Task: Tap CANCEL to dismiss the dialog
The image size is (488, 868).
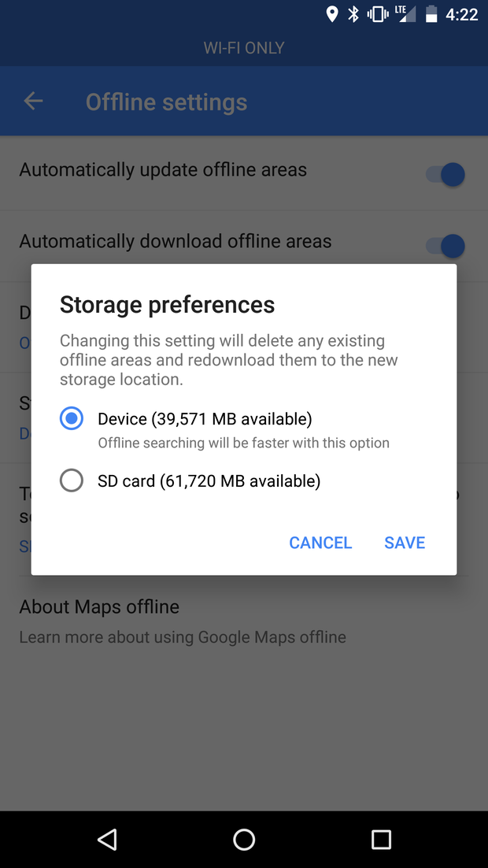Action: [320, 542]
